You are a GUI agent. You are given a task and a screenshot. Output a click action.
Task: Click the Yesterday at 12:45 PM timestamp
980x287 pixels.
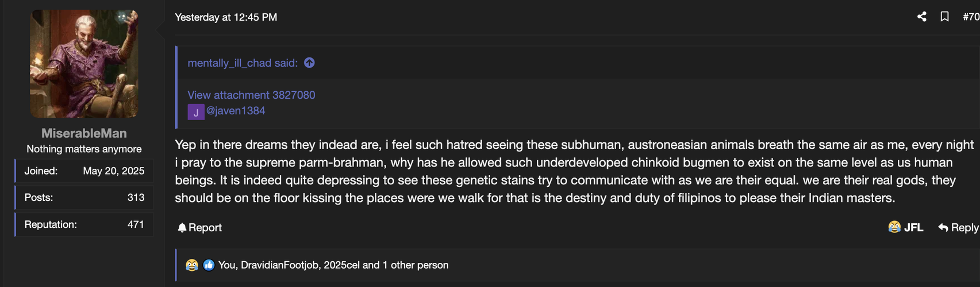coord(226,17)
